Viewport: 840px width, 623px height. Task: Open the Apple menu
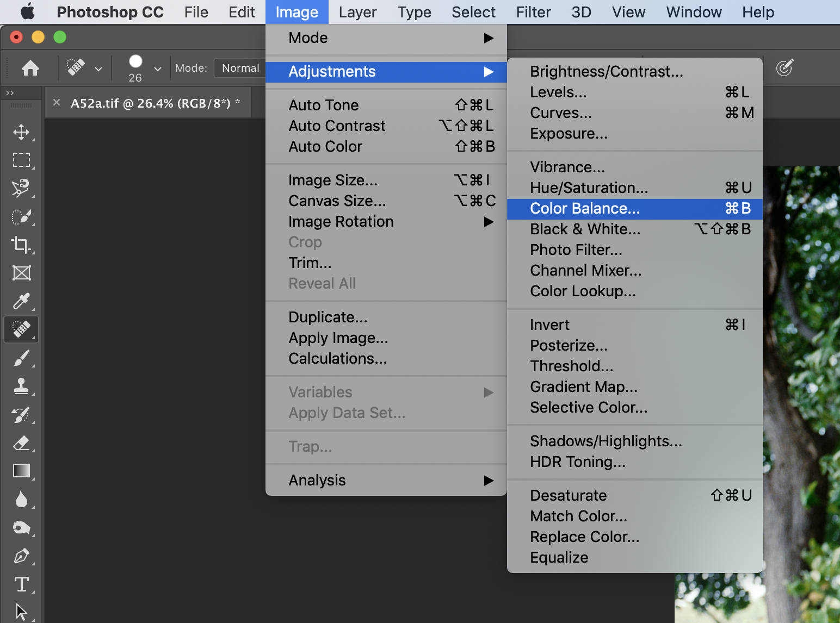27,12
